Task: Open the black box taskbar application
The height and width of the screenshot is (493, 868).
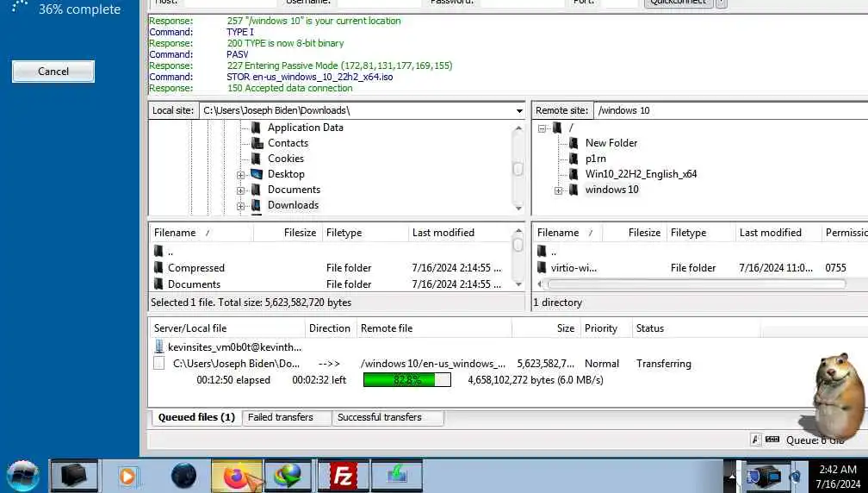Action: (x=74, y=476)
